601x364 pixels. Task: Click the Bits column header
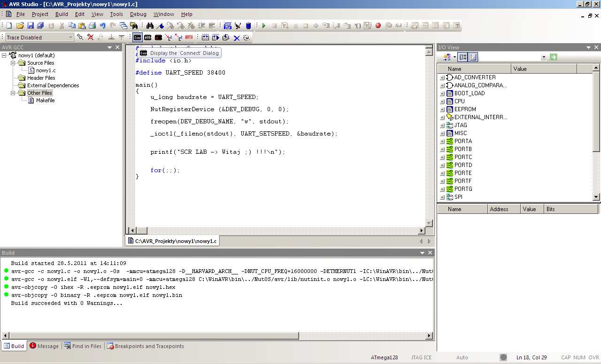(572, 209)
